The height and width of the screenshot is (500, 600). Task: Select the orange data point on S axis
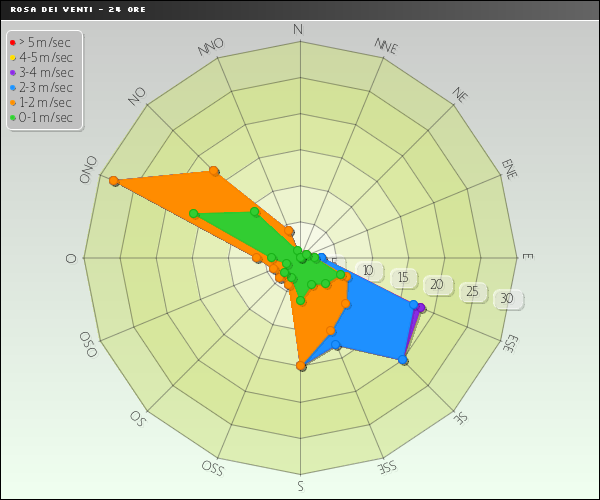click(301, 366)
